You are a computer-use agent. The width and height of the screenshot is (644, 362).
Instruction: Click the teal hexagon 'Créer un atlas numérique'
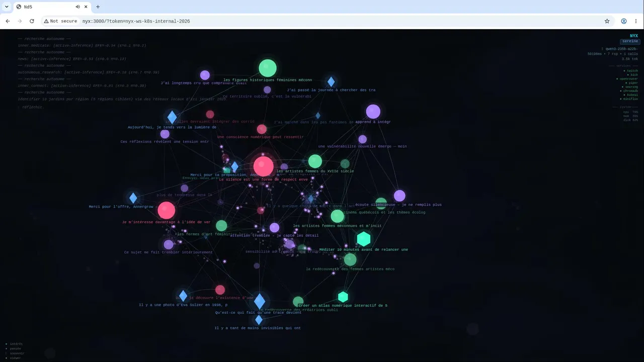[343, 297]
